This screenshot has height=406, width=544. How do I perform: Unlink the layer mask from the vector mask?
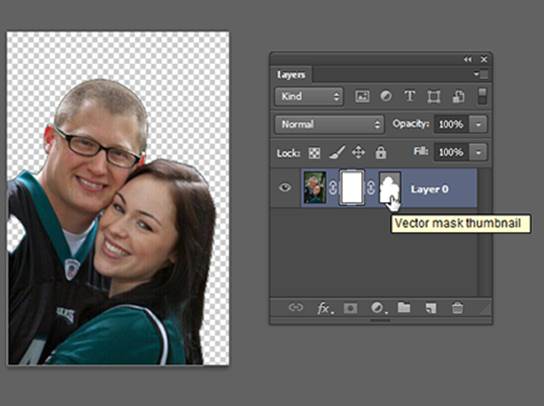coord(371,188)
